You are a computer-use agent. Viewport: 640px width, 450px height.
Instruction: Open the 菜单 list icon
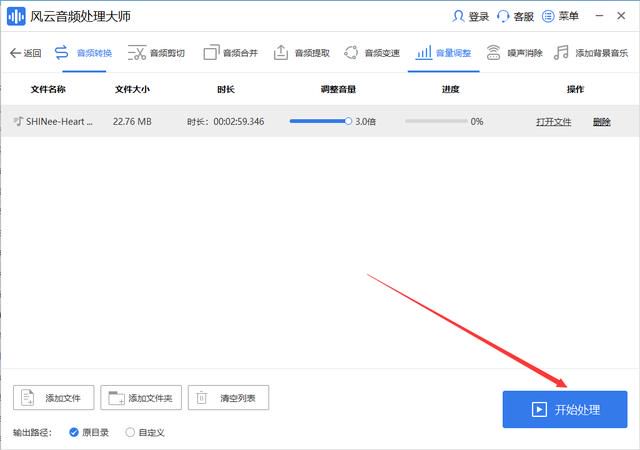pyautogui.click(x=548, y=16)
